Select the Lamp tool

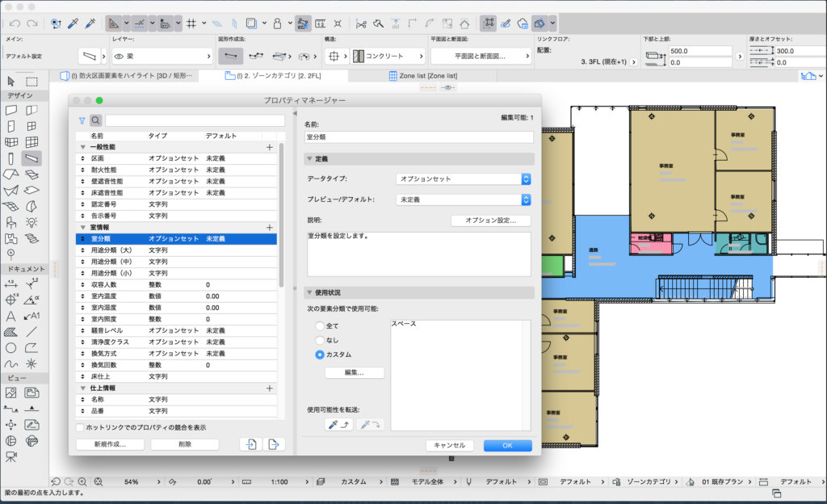[31, 222]
